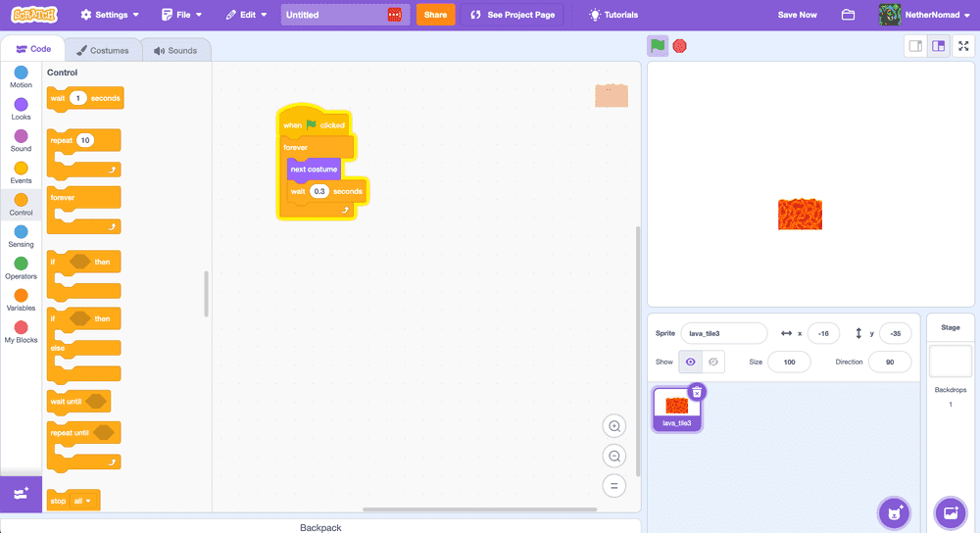Select the Looks category purple circle
Screen dimensions: 980x533
(21, 105)
